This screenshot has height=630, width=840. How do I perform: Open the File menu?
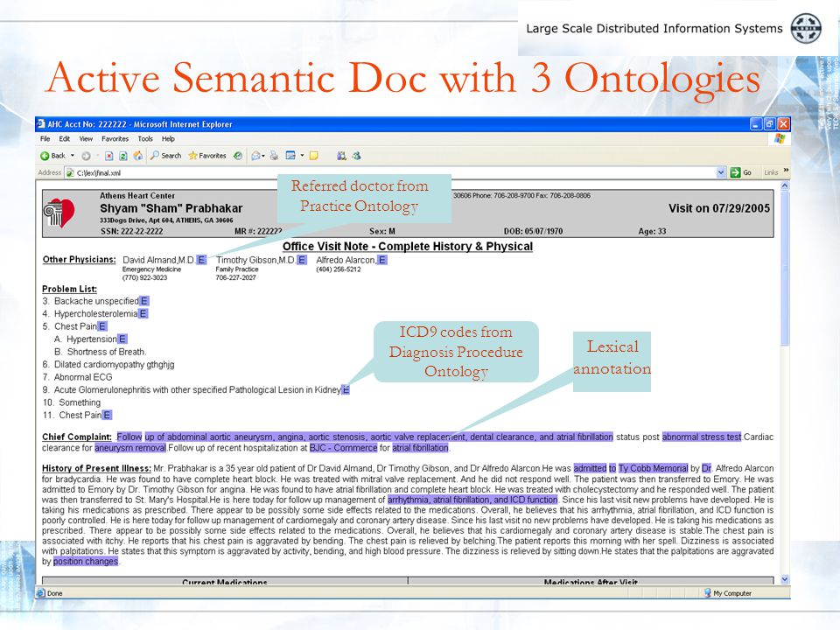[x=45, y=139]
